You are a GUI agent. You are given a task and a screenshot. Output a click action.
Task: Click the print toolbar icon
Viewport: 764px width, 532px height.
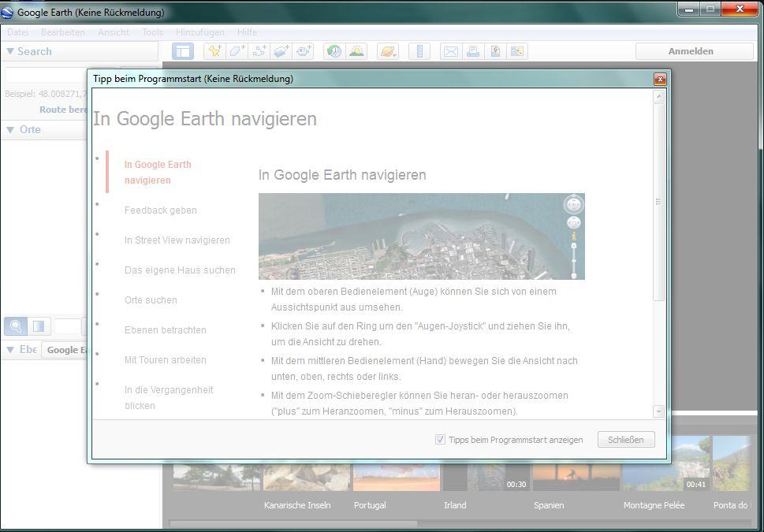coord(473,51)
